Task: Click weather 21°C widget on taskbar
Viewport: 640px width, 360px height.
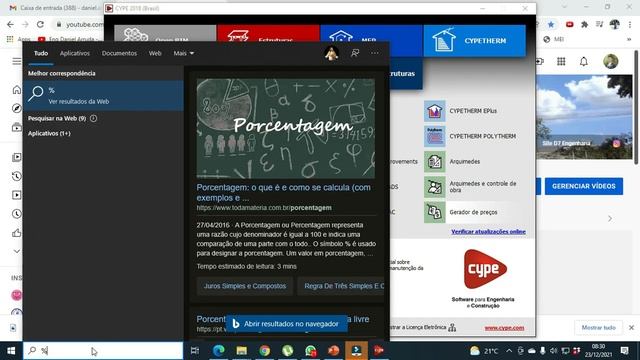Action: click(484, 351)
